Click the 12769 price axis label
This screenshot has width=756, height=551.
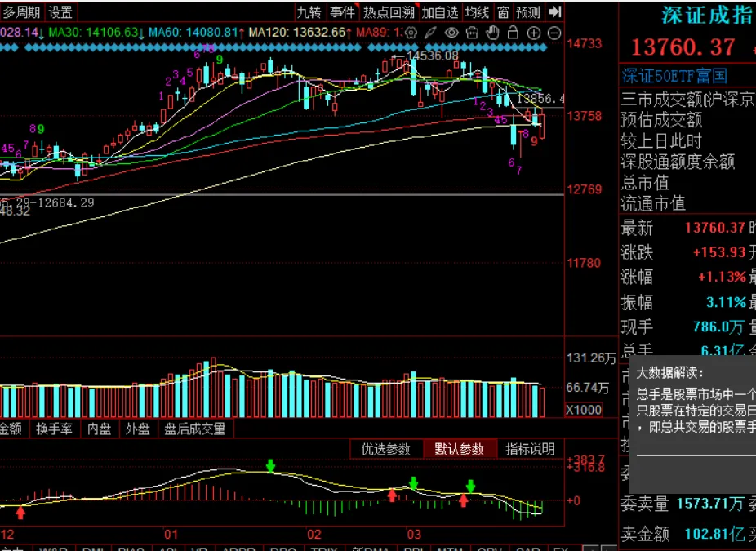click(x=585, y=189)
